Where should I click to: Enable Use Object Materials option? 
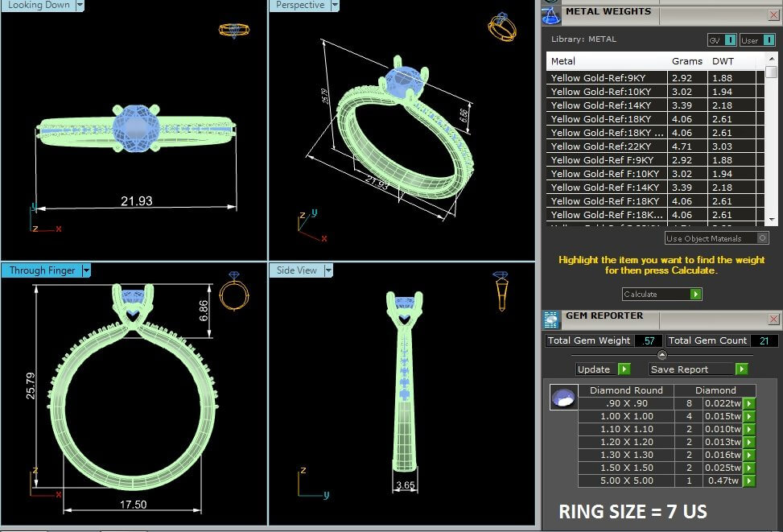click(762, 238)
